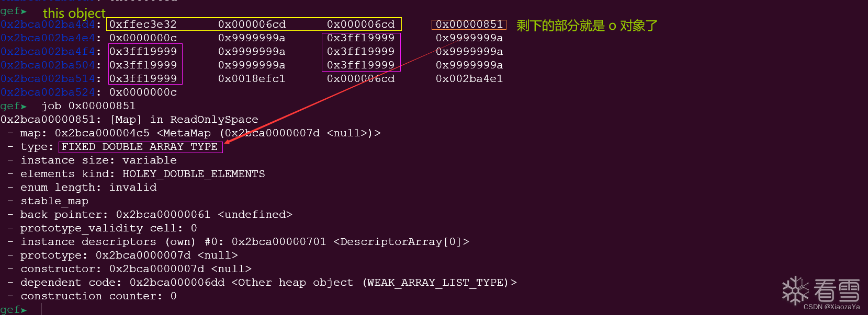
Task: Click the HOLEY_DOUBLE_ELEMENTS text
Action: [194, 173]
